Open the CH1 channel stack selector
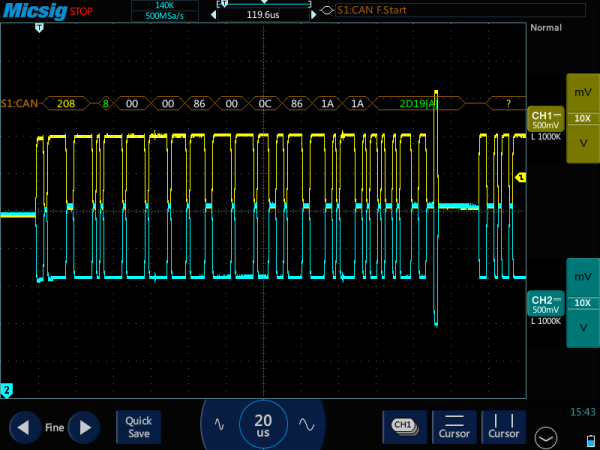This screenshot has width=600, height=450. [x=405, y=427]
